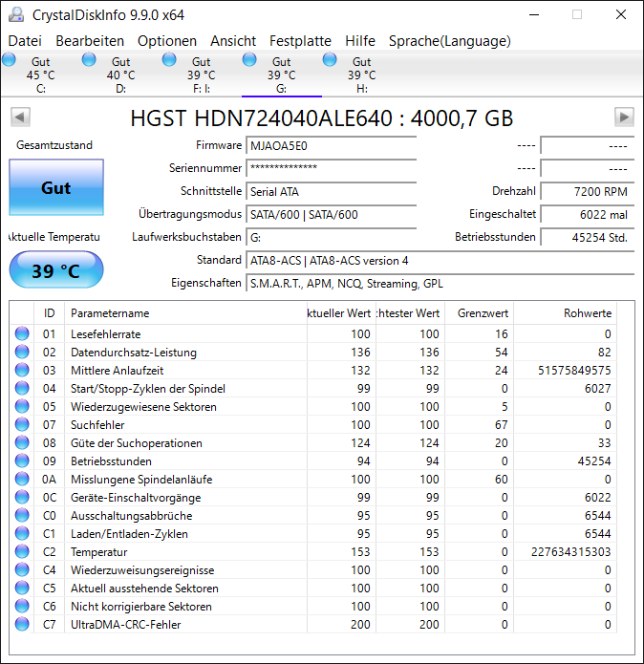This screenshot has height=664, width=644.
Task: Click status orb of Mittlere Anlaufzeit row
Action: pyautogui.click(x=22, y=370)
